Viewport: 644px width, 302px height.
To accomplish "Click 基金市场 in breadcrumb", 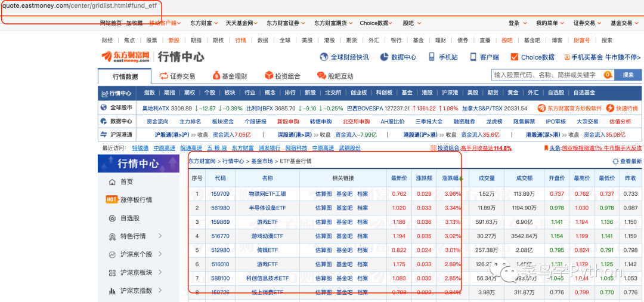I will tap(262, 162).
